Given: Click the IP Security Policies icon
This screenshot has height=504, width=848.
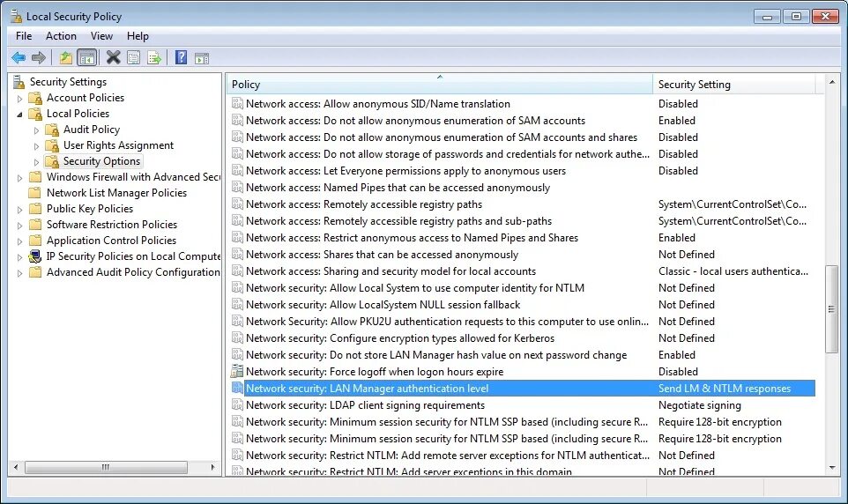Looking at the screenshot, I should (x=35, y=256).
